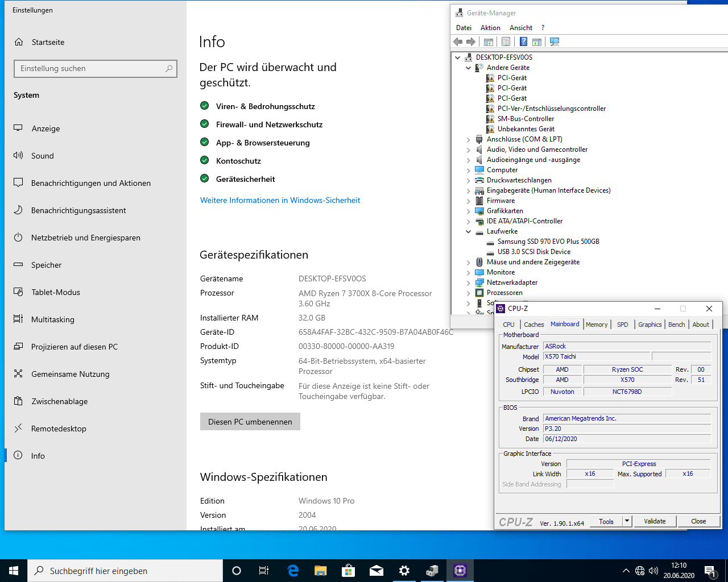Select the Unbekanntes Gerät entry

click(x=526, y=129)
